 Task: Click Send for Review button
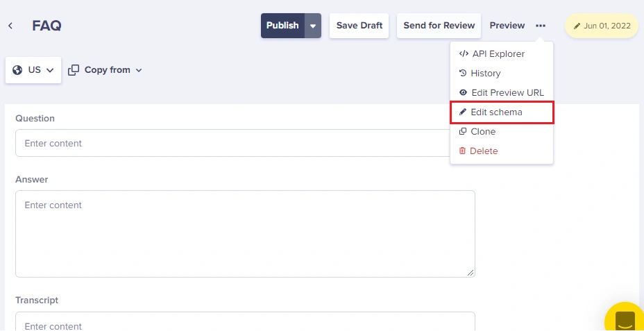click(x=439, y=26)
